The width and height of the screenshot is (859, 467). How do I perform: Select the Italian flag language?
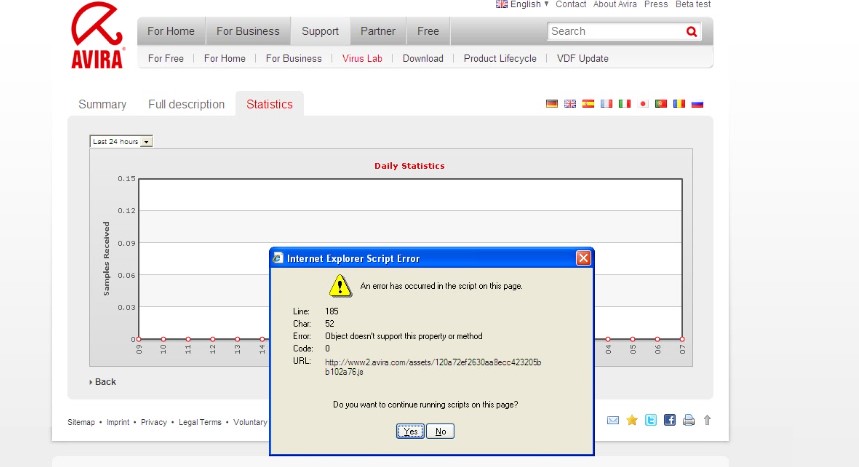625,104
